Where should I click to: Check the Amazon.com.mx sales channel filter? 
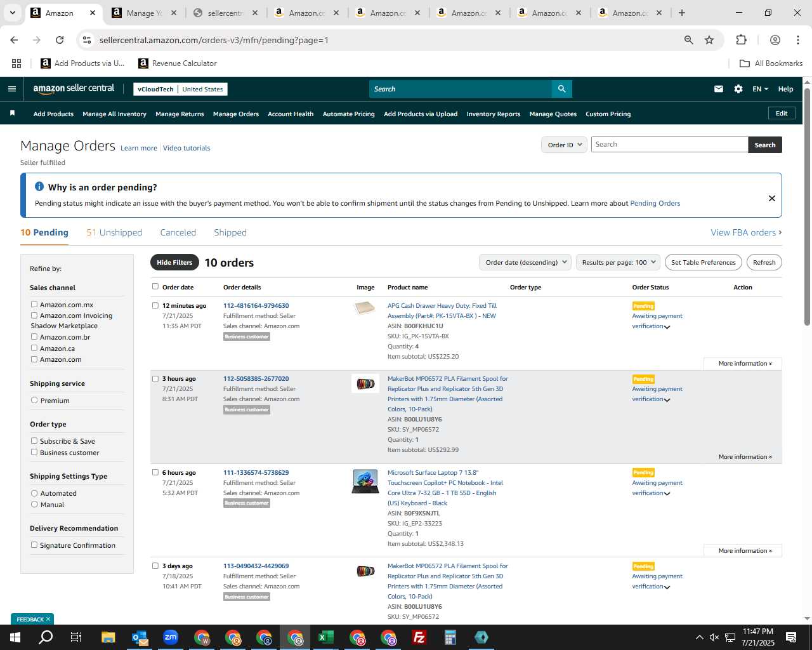(x=34, y=305)
